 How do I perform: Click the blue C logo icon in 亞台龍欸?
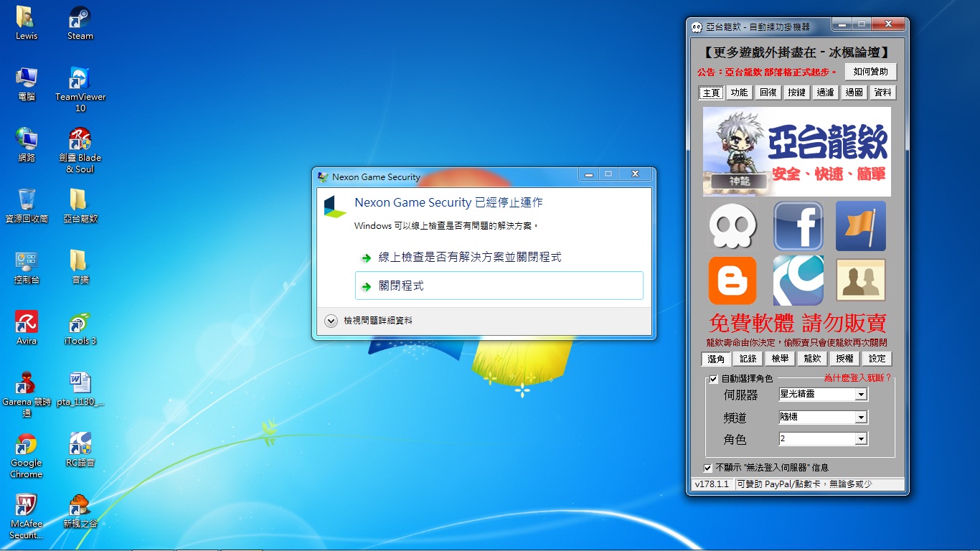coord(797,281)
